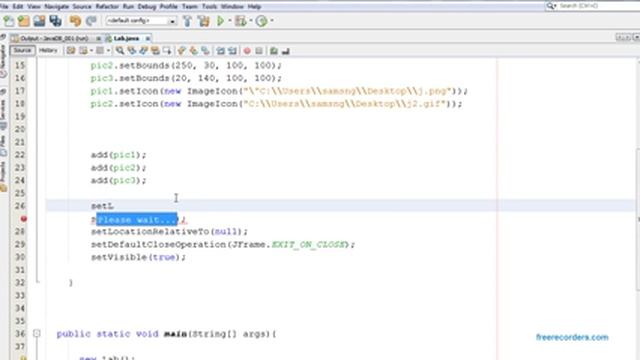Click the Undo arrow icon
Viewport: 640px width, 360px height.
pos(75,21)
